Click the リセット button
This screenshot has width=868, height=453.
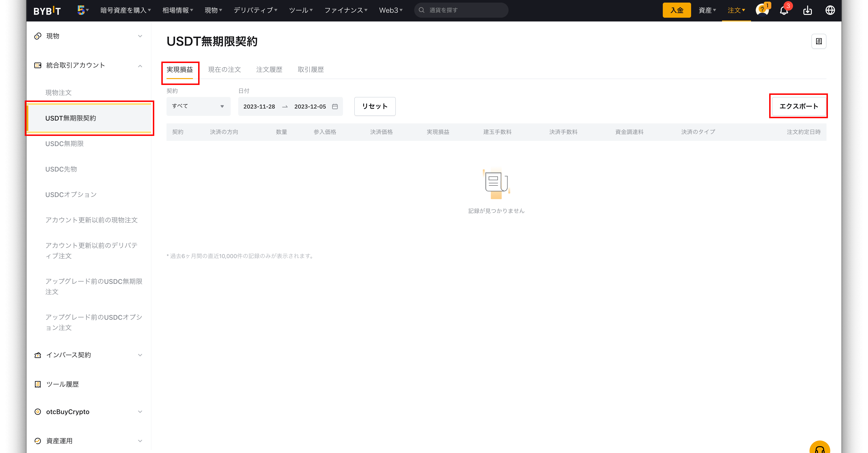point(375,106)
